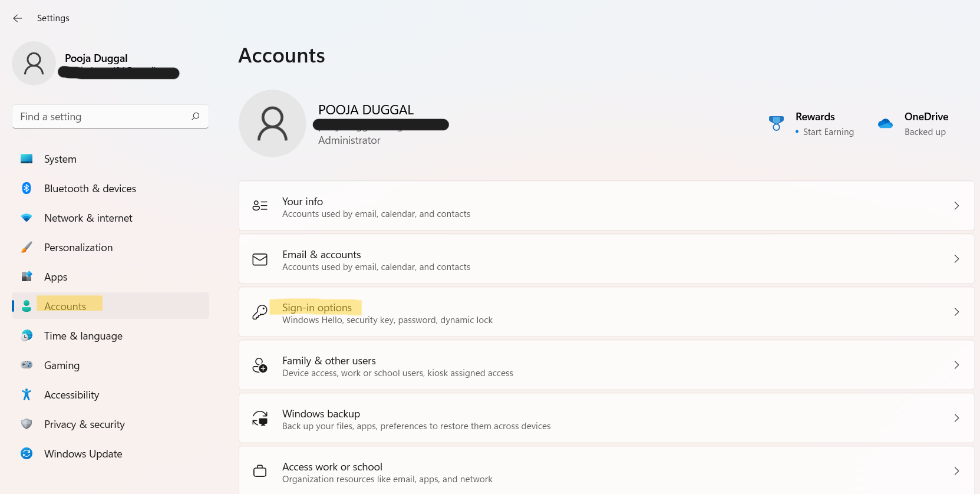Click the Windows Update sync icon

(x=27, y=453)
